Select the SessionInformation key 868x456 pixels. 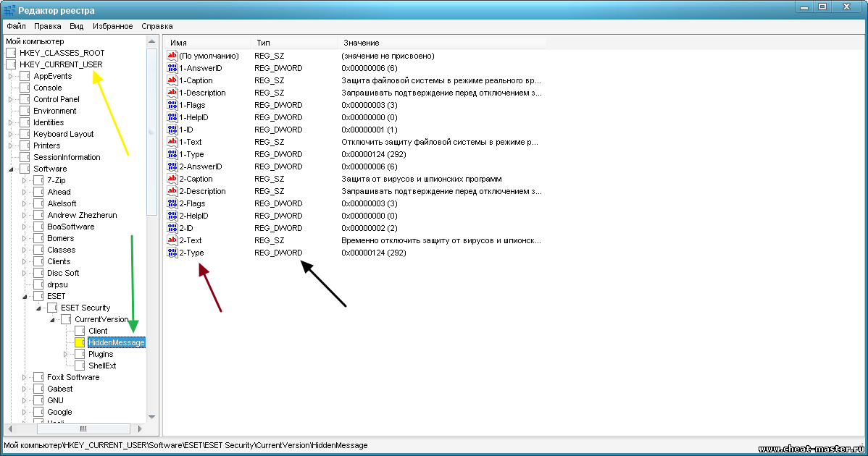[67, 158]
